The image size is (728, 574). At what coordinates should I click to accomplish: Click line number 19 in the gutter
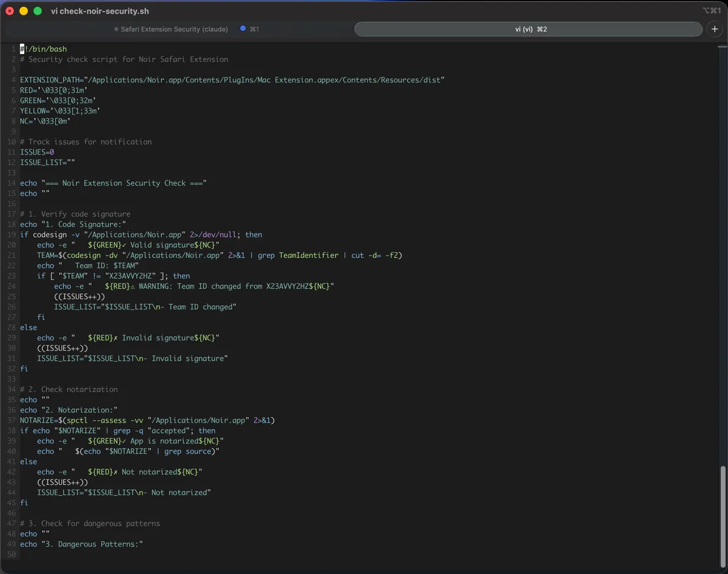11,234
